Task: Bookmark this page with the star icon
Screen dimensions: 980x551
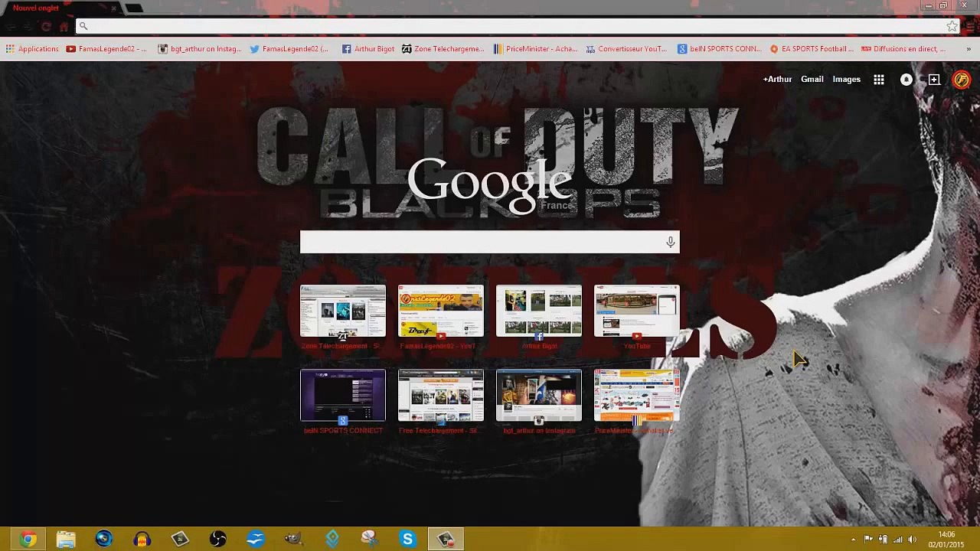Action: (x=952, y=27)
